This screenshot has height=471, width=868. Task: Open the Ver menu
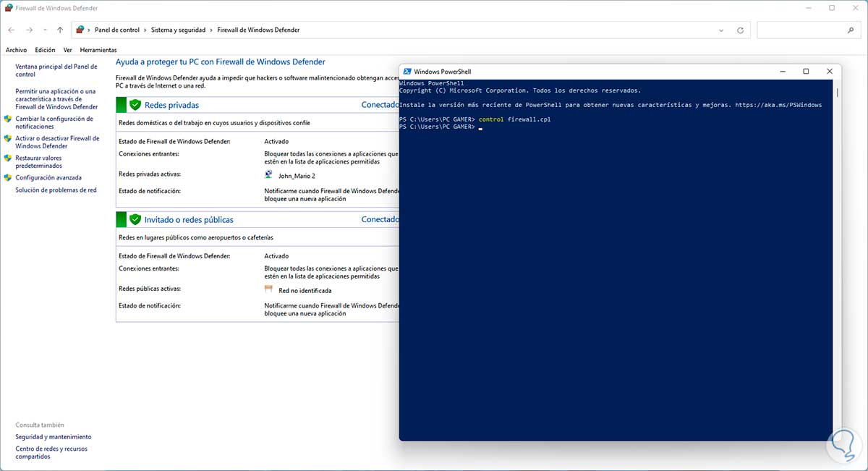pyautogui.click(x=67, y=50)
